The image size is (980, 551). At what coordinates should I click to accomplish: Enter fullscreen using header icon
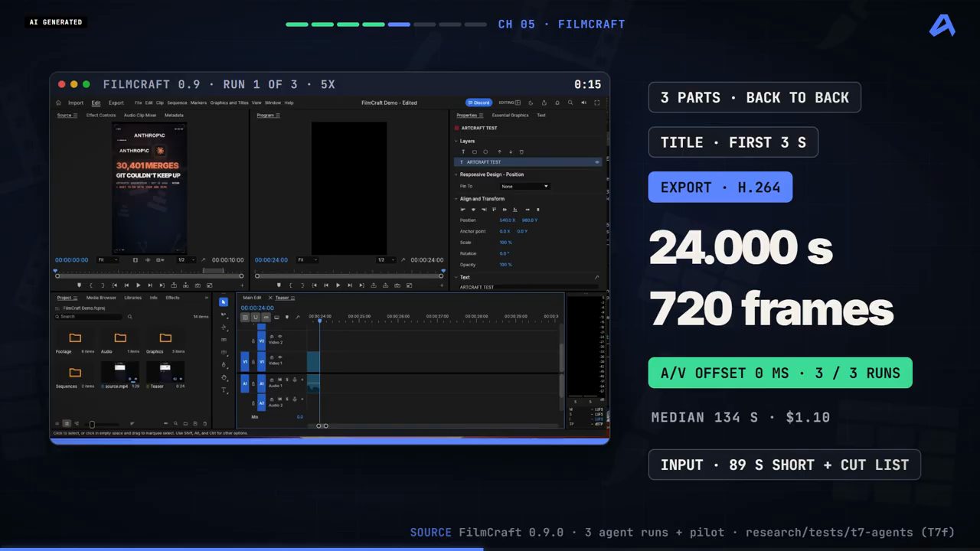tap(596, 103)
